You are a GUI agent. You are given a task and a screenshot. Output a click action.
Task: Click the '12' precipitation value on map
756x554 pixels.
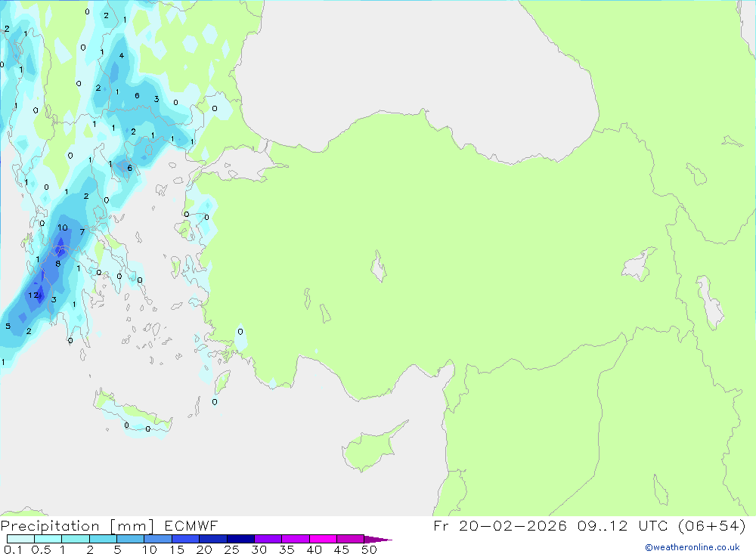click(x=33, y=295)
